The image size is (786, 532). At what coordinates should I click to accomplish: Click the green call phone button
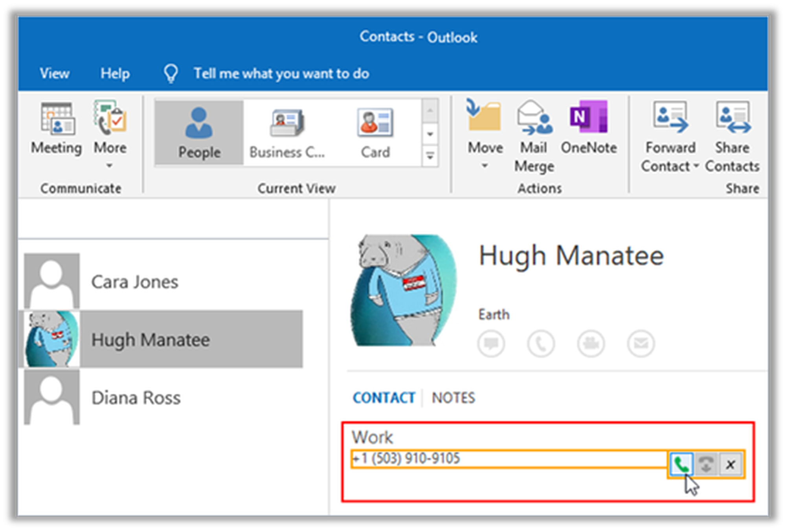681,464
